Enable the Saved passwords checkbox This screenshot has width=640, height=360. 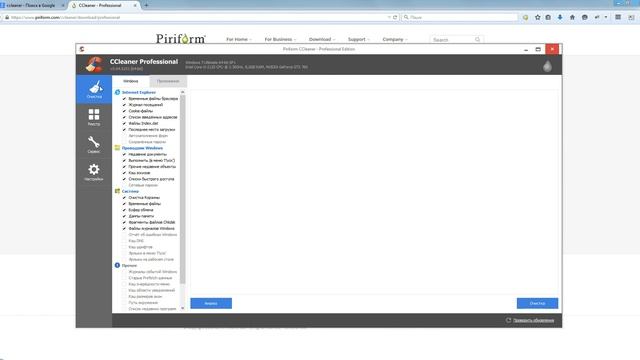124,142
